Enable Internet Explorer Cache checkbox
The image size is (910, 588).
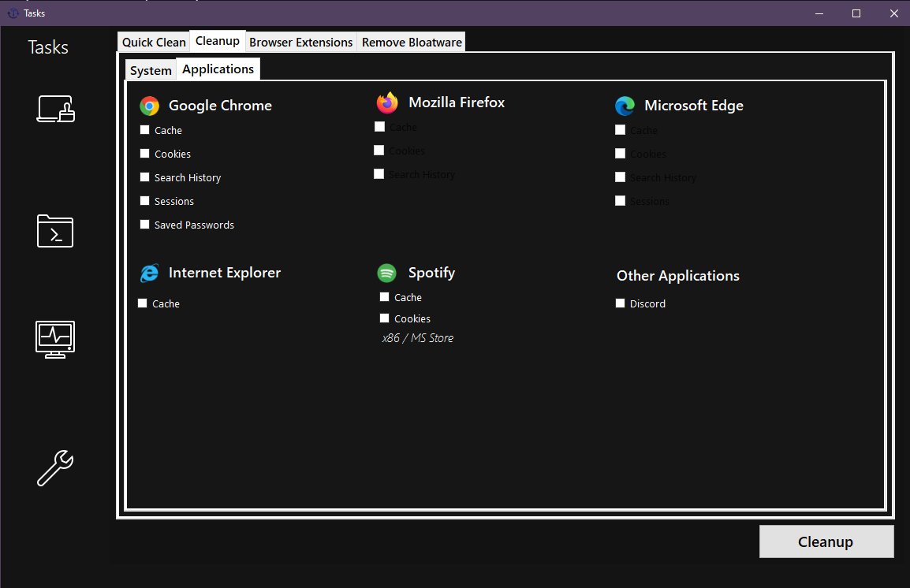142,303
